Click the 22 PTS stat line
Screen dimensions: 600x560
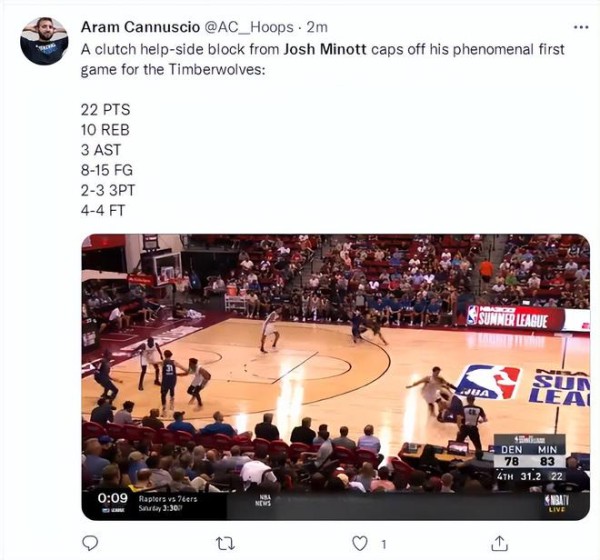click(105, 110)
